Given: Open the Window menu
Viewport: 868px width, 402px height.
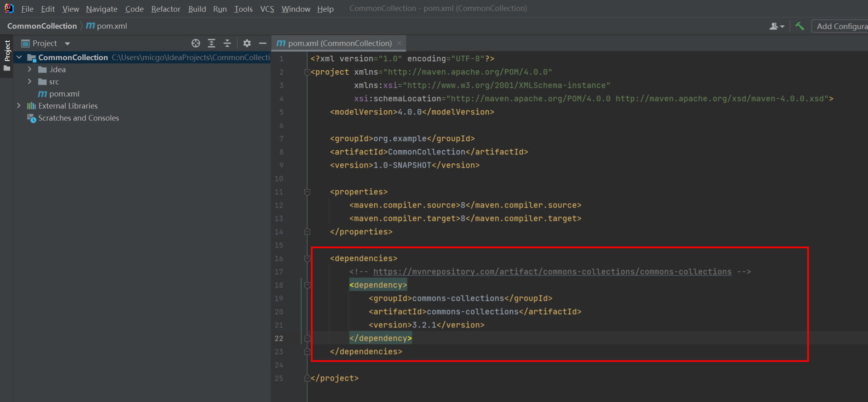Looking at the screenshot, I should pos(295,8).
